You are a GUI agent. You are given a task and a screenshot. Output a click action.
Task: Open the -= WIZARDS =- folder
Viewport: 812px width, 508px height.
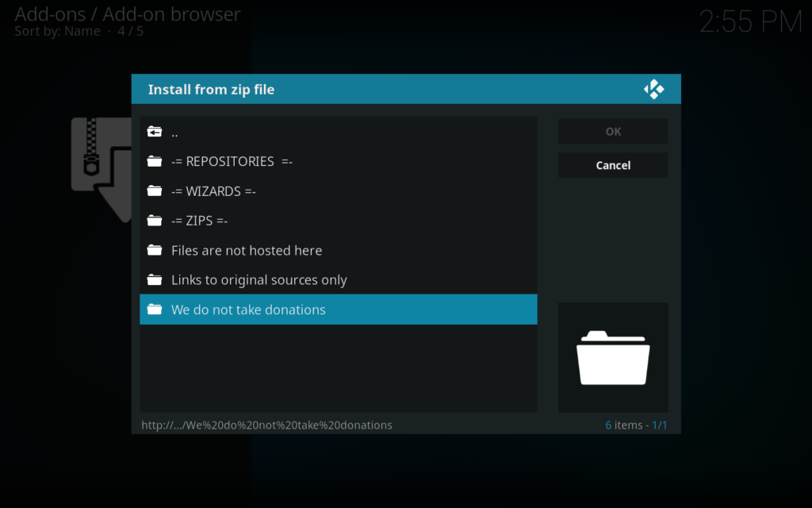pyautogui.click(x=338, y=190)
